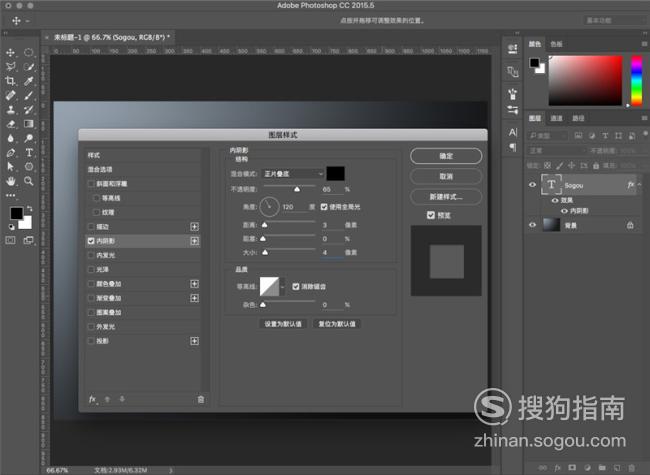This screenshot has height=475, width=650.
Task: Open layer blend mode dropdown in Layers panel
Action: (557, 150)
